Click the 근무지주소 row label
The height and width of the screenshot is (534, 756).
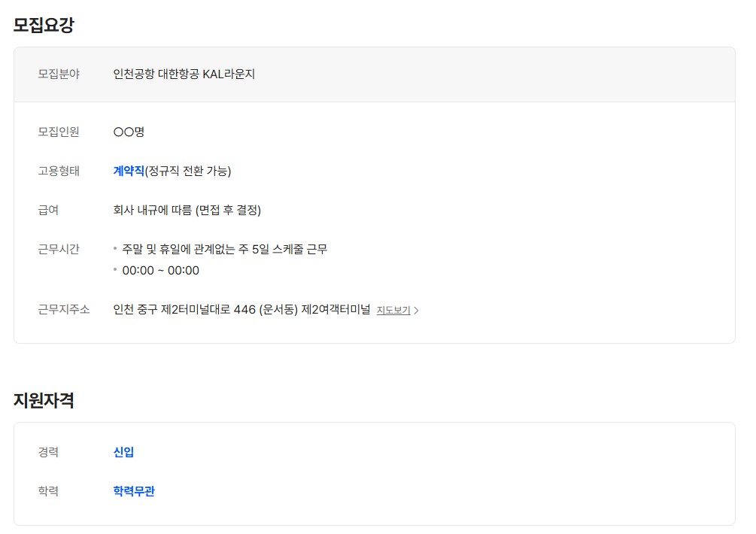pyautogui.click(x=64, y=309)
